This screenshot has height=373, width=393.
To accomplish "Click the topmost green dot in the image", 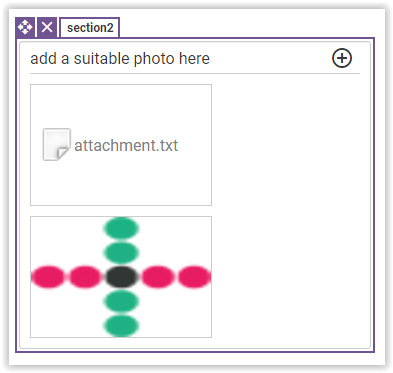I will (x=121, y=228).
